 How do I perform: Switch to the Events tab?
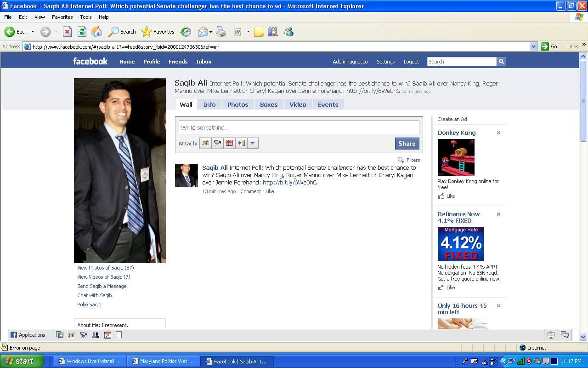(328, 104)
